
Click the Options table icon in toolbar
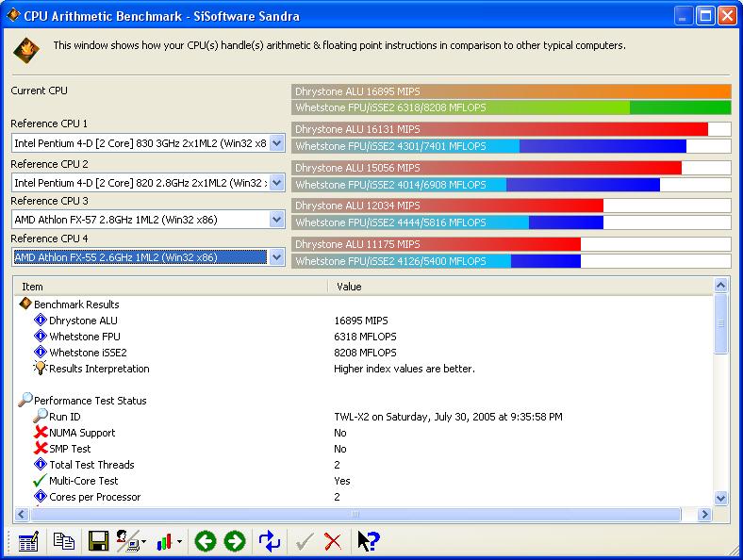pyautogui.click(x=28, y=541)
